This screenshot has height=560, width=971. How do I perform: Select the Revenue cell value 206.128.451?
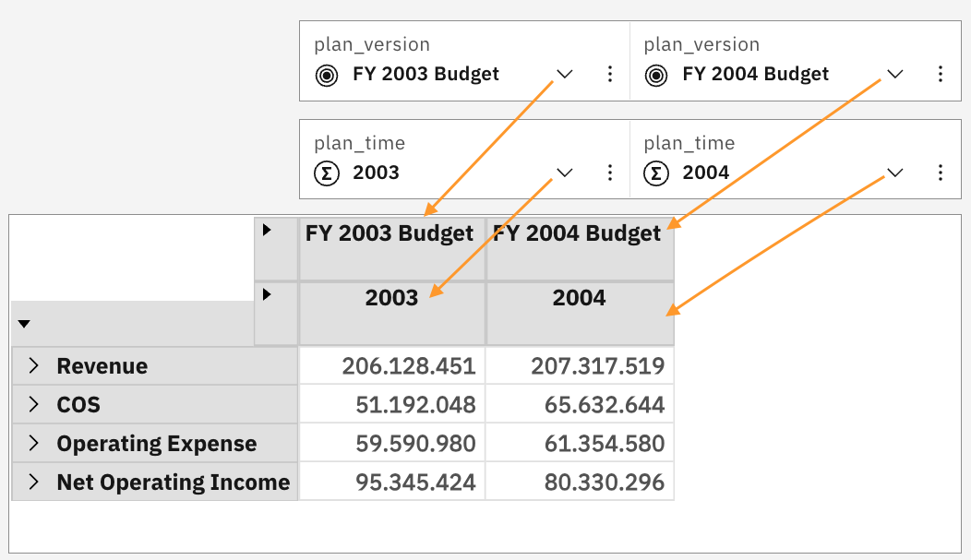(408, 366)
